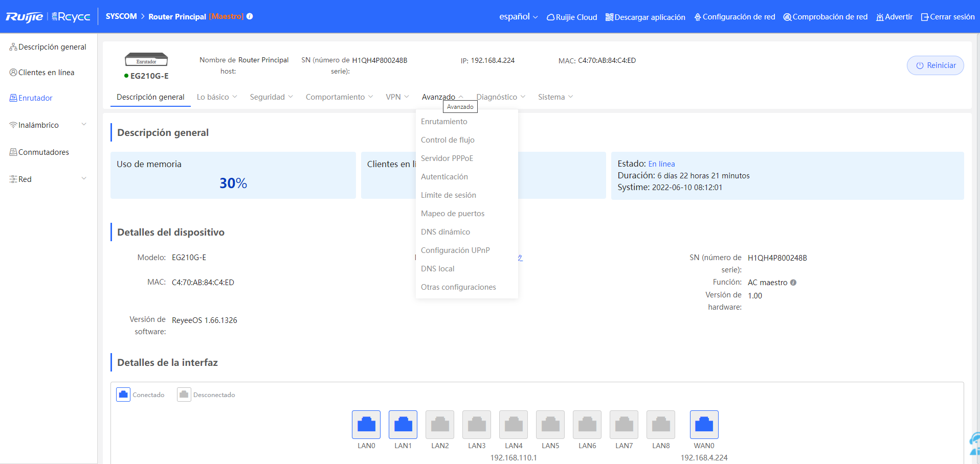980x464 pixels.
Task: Click the info icon next to Maestro
Action: 250,16
